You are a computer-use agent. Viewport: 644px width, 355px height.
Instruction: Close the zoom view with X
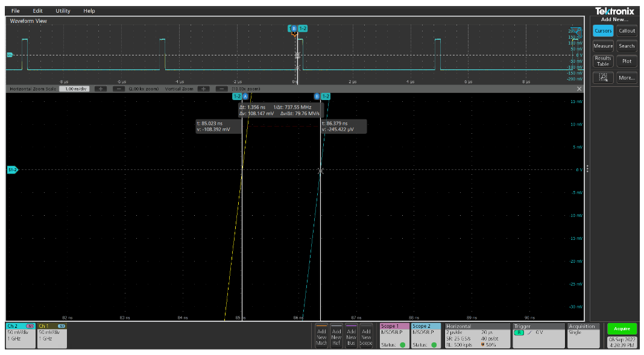tap(579, 89)
